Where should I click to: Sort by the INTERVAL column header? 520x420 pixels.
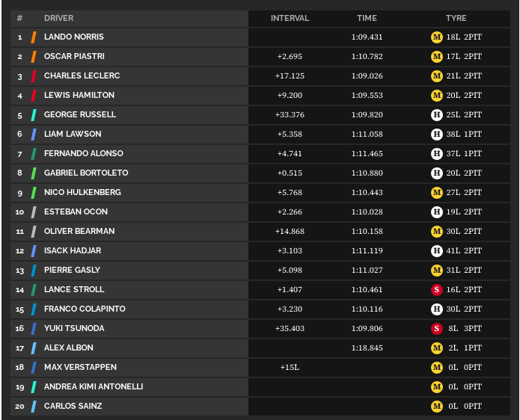point(290,18)
